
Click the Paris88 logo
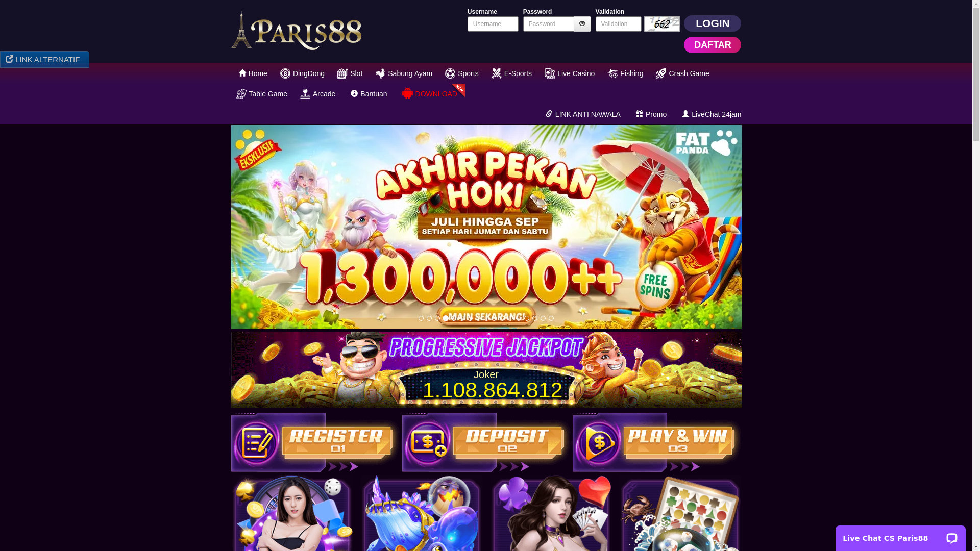297,31
